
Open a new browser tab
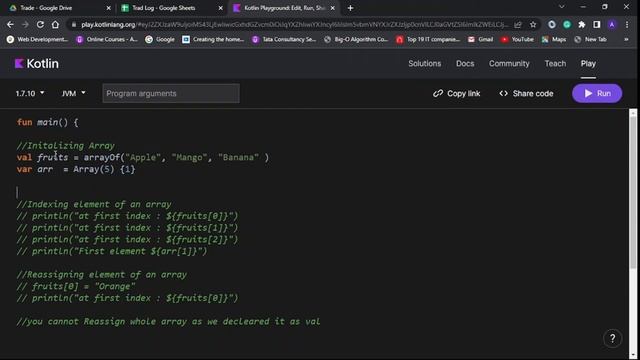click(x=350, y=8)
